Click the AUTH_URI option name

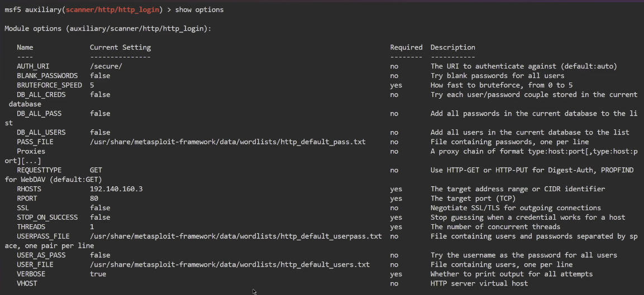[x=33, y=66]
